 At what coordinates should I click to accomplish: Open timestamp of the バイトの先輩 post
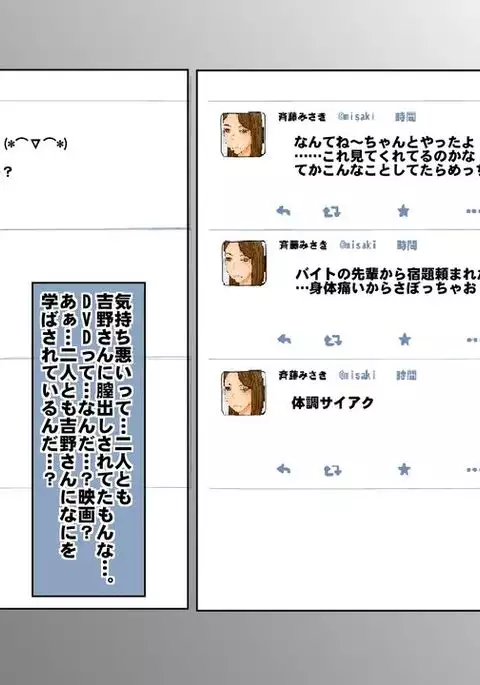click(407, 245)
